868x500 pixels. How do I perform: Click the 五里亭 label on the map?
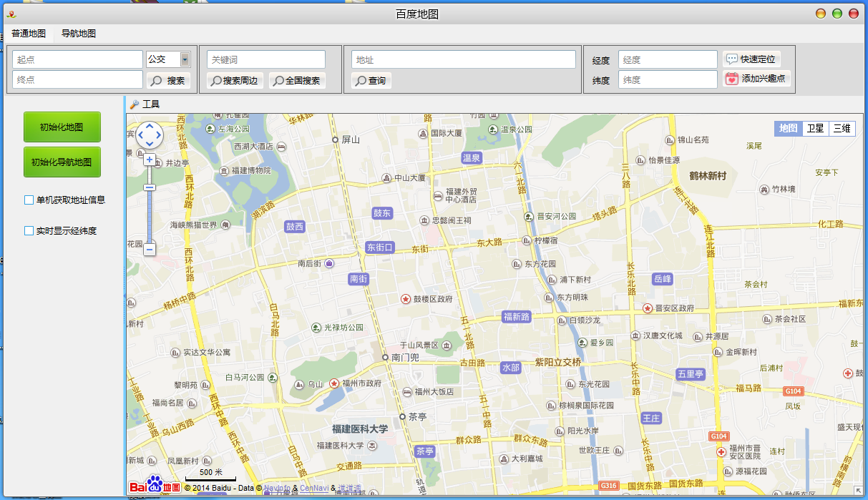[x=691, y=374]
